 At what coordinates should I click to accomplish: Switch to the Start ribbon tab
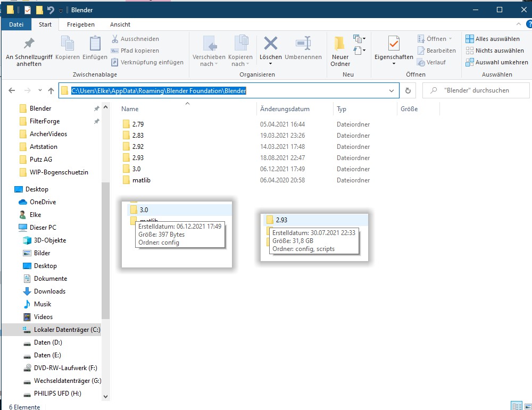(45, 24)
